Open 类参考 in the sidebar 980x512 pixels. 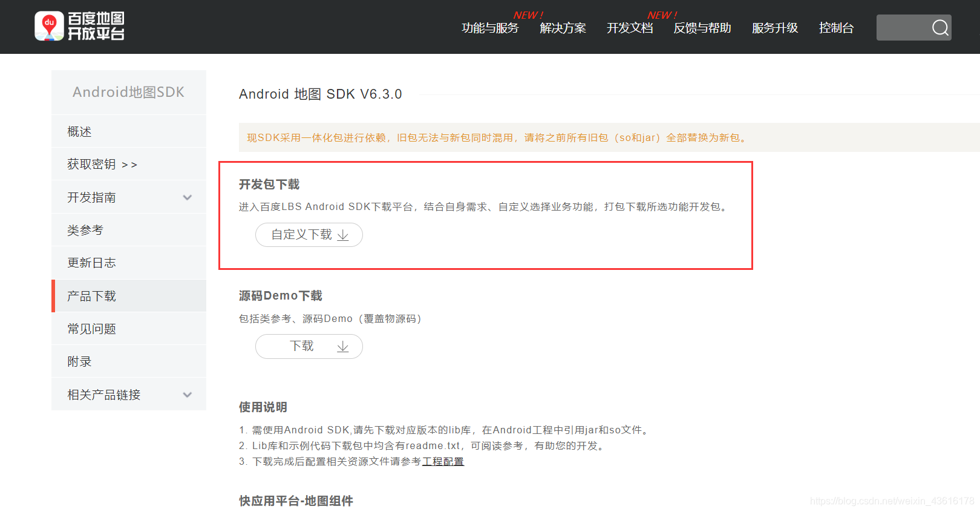(129, 230)
